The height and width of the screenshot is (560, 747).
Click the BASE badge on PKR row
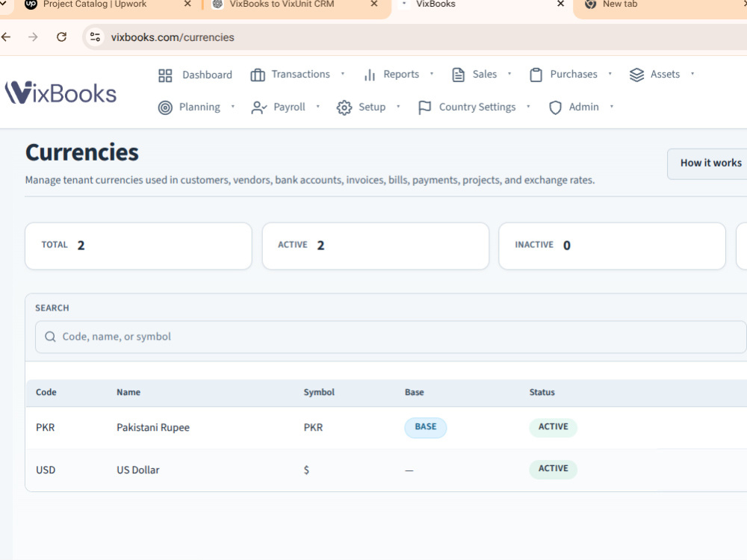[x=426, y=427]
